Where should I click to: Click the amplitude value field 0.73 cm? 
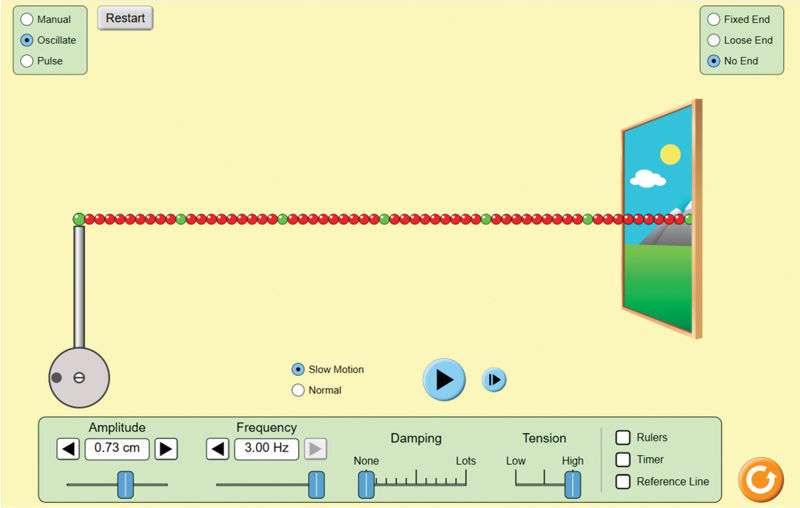pyautogui.click(x=117, y=449)
